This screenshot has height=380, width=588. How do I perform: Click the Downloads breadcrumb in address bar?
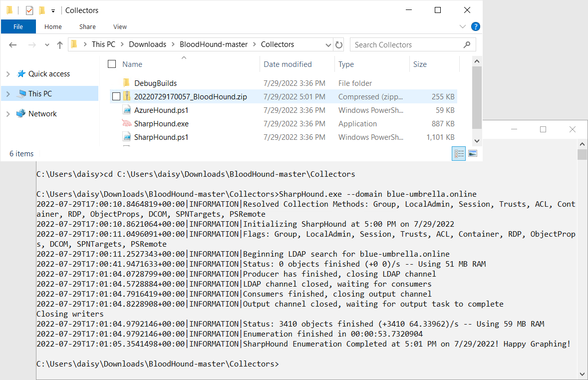pyautogui.click(x=147, y=44)
